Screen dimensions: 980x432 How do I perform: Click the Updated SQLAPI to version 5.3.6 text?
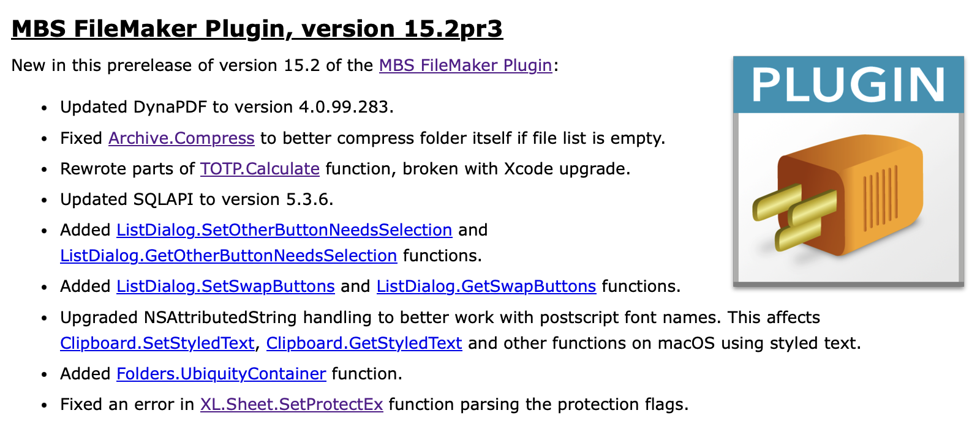(x=197, y=199)
